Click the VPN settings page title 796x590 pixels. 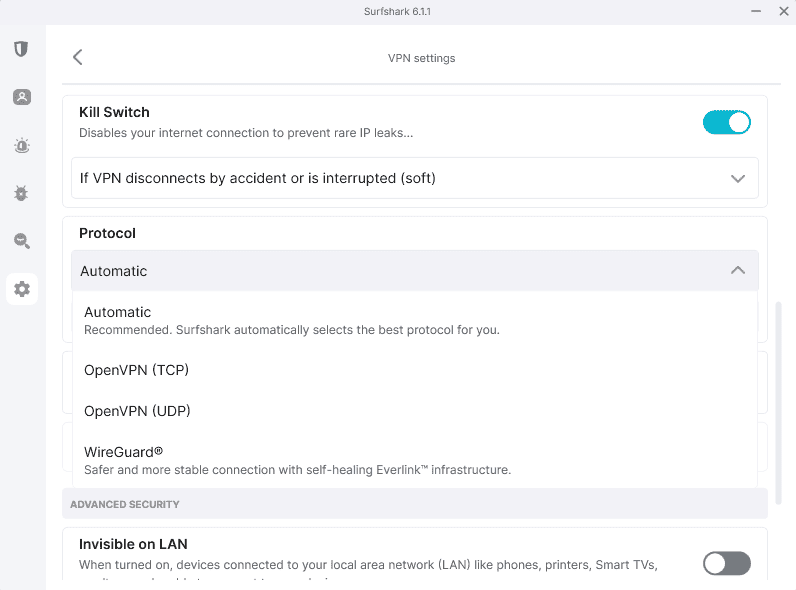(x=421, y=58)
